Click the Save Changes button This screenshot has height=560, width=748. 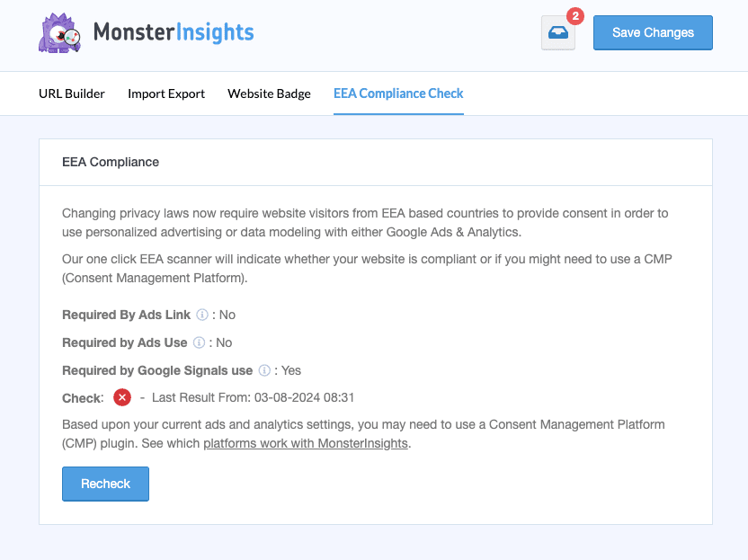[653, 32]
